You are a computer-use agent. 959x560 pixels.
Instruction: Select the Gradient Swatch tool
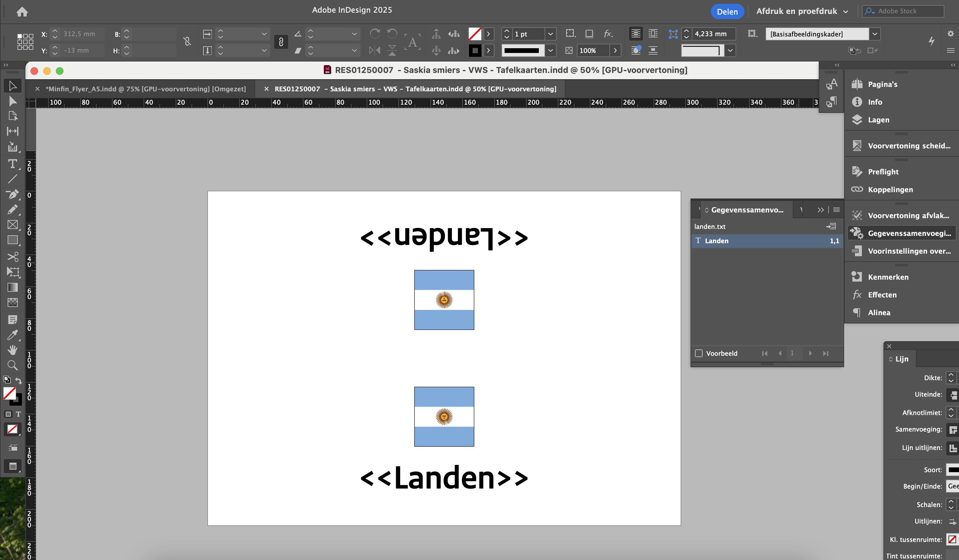tap(13, 287)
